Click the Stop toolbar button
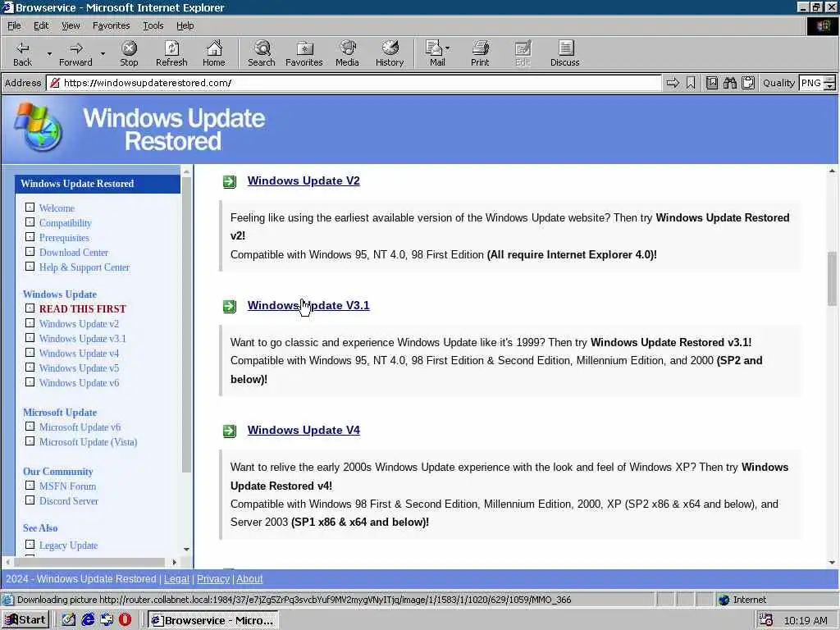The image size is (840, 630). (x=129, y=53)
